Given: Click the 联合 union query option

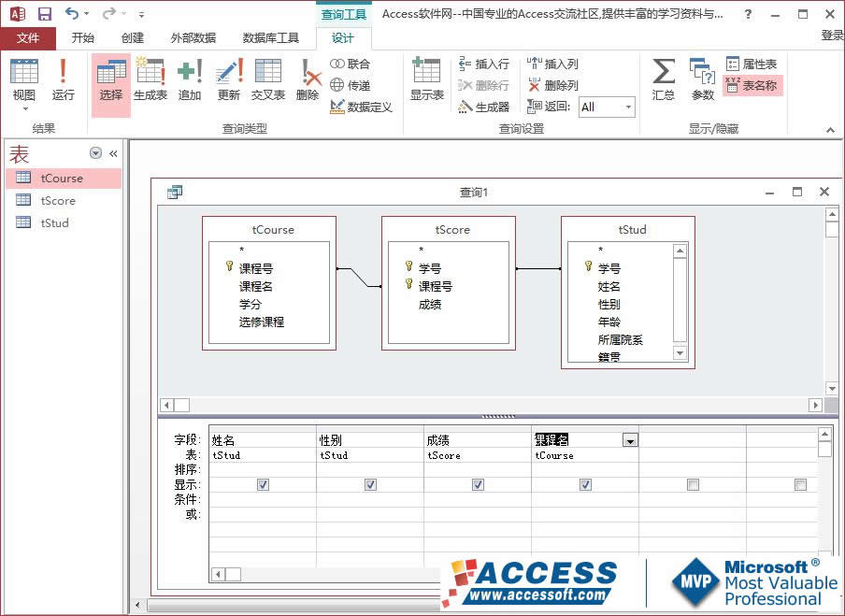Looking at the screenshot, I should coord(351,64).
